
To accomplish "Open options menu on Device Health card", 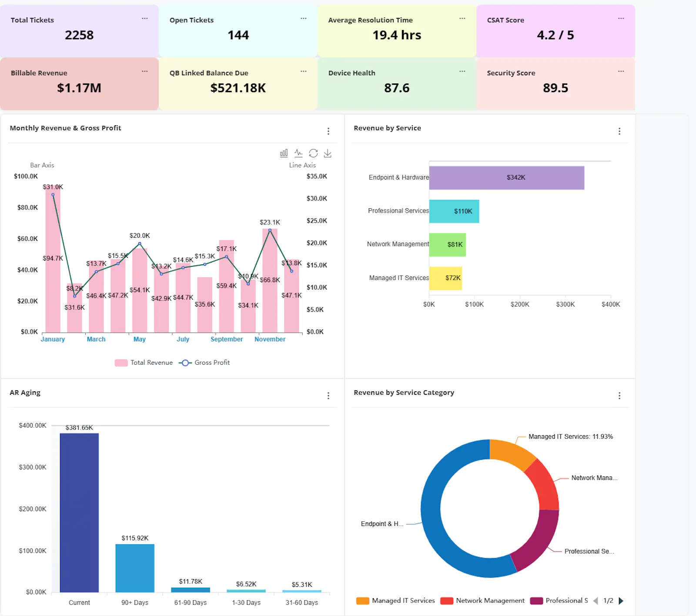I will click(x=462, y=72).
